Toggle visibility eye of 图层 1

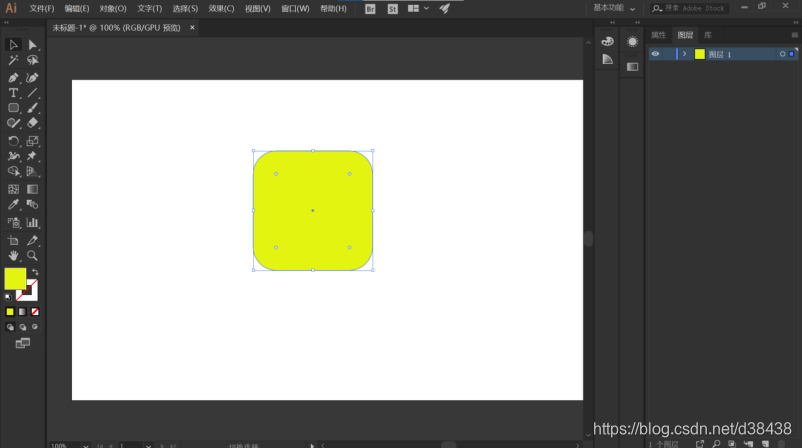(x=655, y=54)
